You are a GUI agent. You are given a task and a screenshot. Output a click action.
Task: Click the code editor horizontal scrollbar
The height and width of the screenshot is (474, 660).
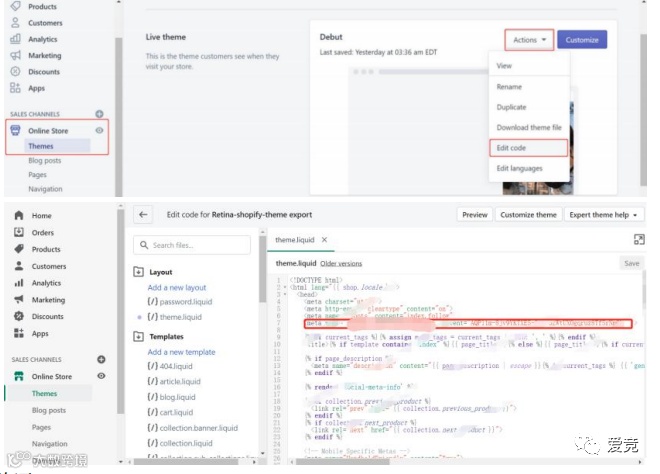(343, 462)
